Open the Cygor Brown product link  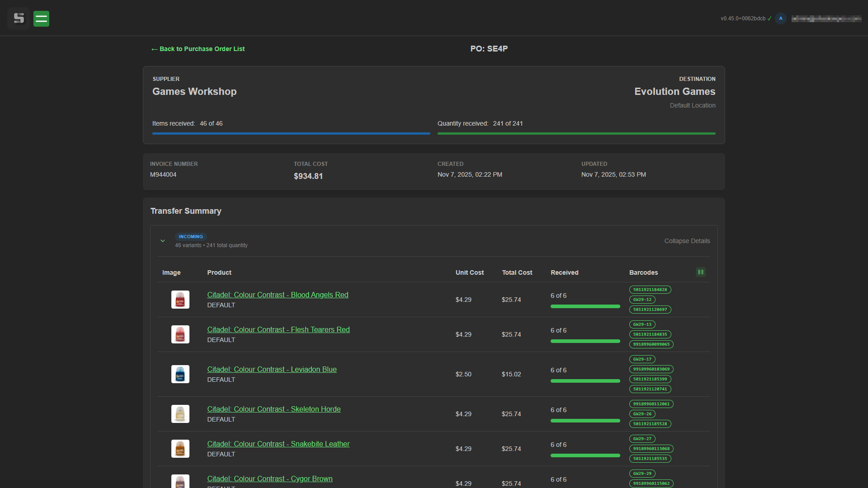click(x=269, y=479)
